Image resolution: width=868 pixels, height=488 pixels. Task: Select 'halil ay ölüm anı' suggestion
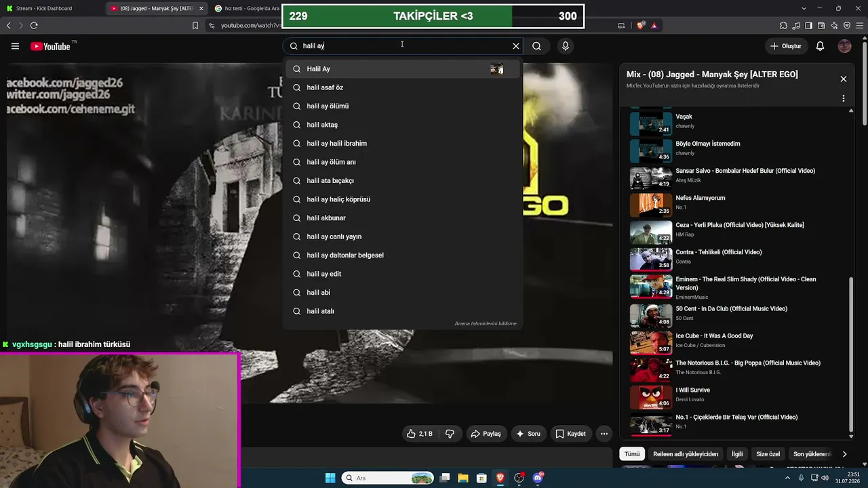click(403, 162)
